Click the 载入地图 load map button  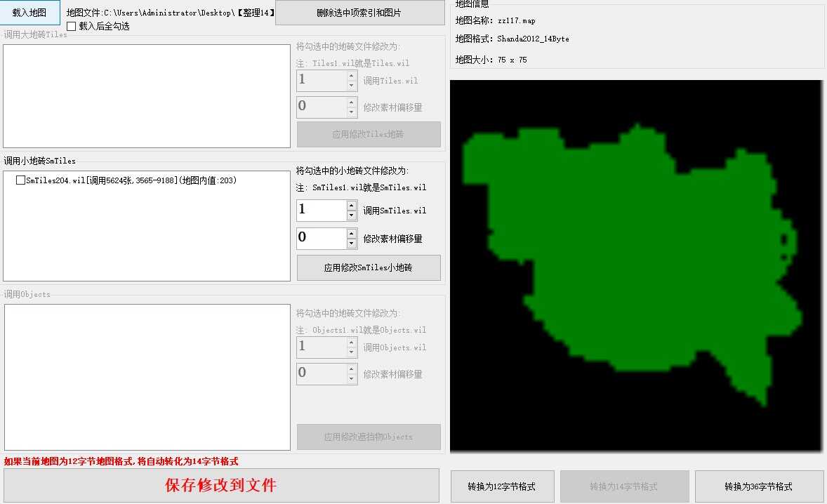click(30, 13)
